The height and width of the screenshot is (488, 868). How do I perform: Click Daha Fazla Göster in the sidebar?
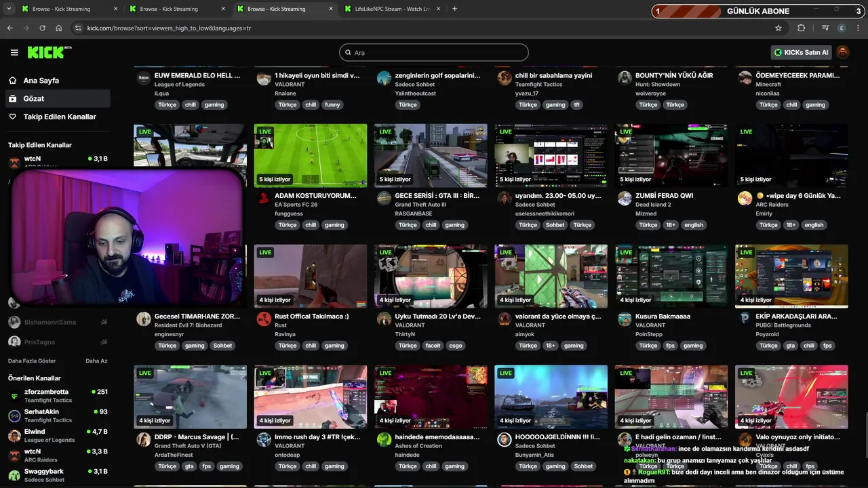32,361
